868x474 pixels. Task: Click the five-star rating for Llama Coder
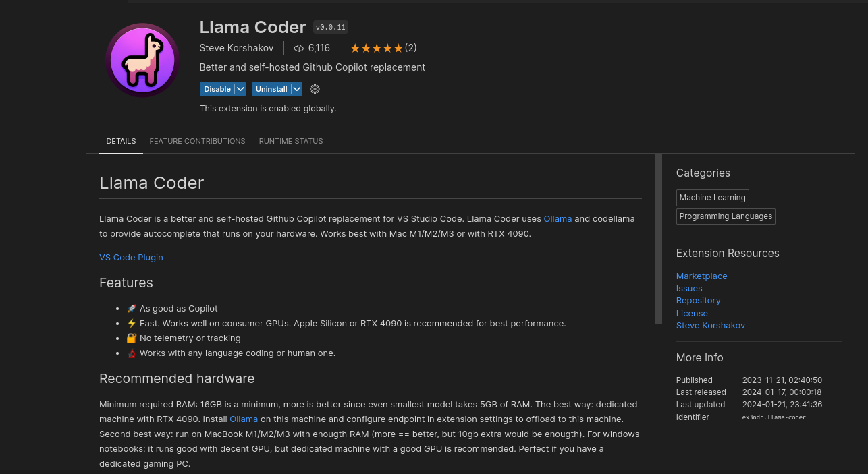(375, 48)
